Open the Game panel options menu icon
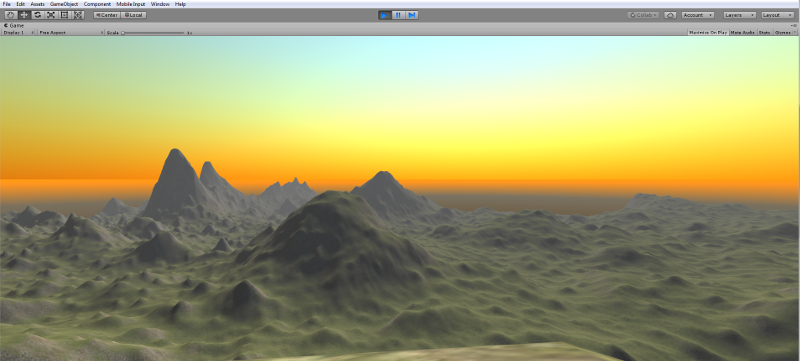This screenshot has width=800, height=361. (x=795, y=25)
